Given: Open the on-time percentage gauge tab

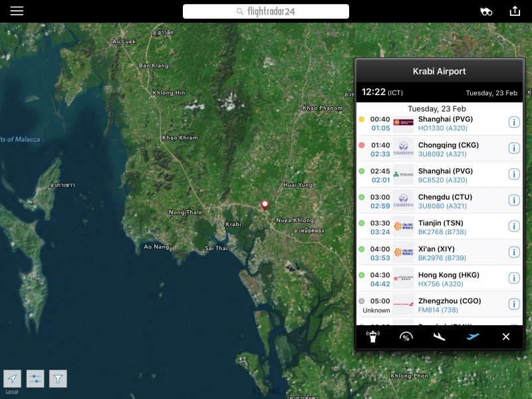Looking at the screenshot, I should [x=406, y=336].
